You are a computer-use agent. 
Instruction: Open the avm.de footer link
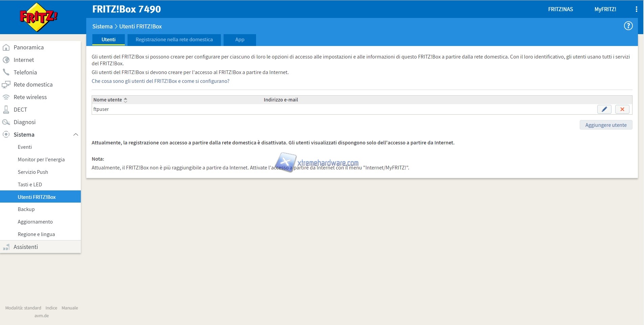point(42,316)
